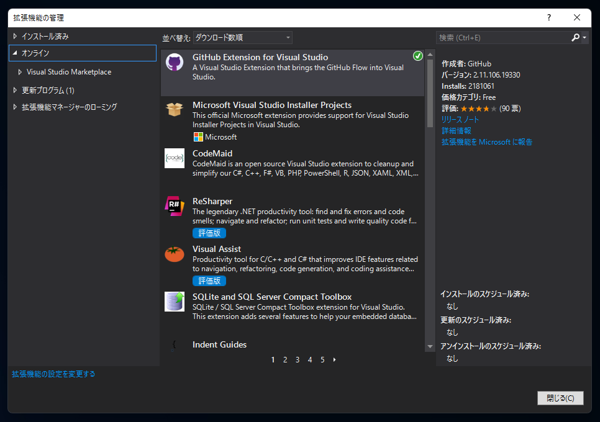Click the バージョン: 2.11.106.19330 text
The height and width of the screenshot is (422, 600).
click(x=481, y=75)
